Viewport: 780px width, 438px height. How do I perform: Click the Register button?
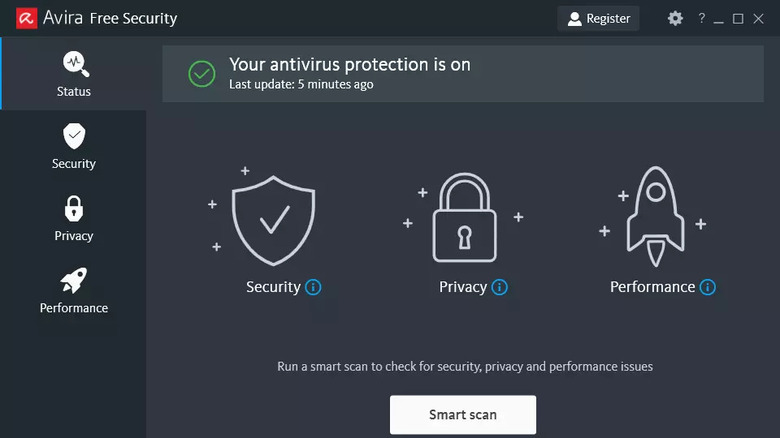point(598,18)
